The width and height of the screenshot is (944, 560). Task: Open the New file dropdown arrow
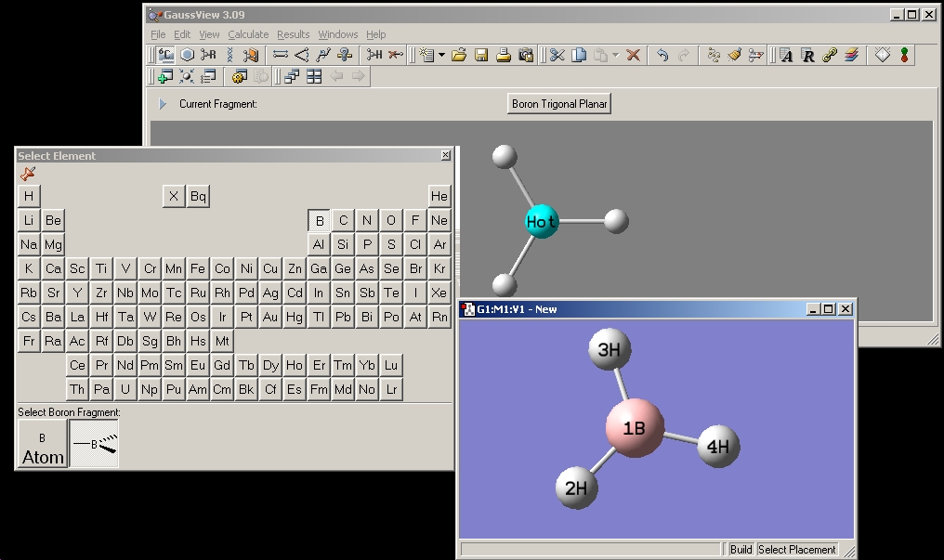pyautogui.click(x=441, y=56)
